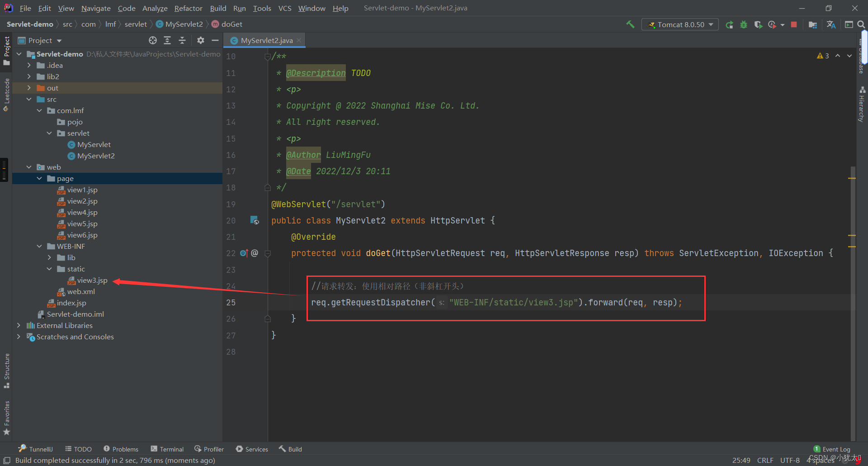Expand the lib2 folder
The width and height of the screenshot is (868, 466).
click(29, 76)
